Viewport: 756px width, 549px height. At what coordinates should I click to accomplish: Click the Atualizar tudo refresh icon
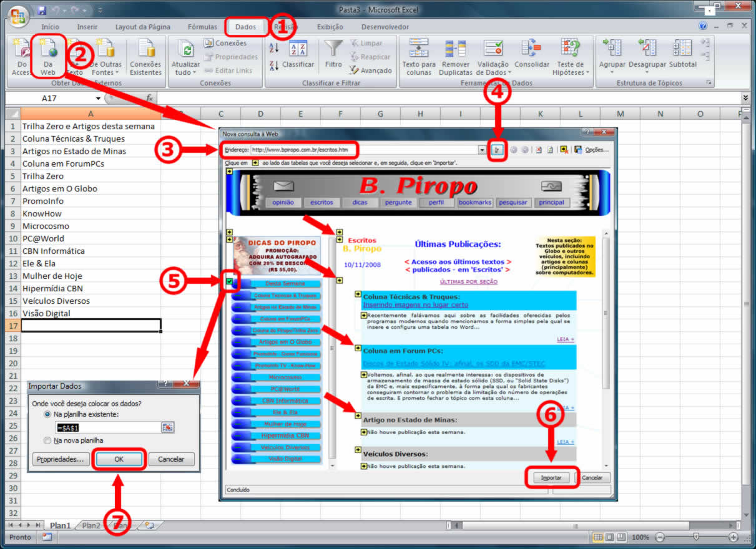click(185, 49)
